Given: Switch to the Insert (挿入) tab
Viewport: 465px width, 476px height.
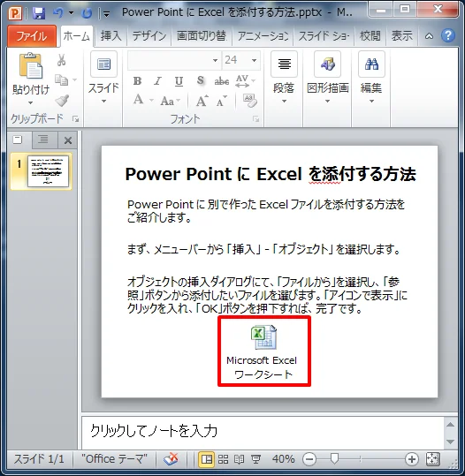Looking at the screenshot, I should click(x=111, y=36).
